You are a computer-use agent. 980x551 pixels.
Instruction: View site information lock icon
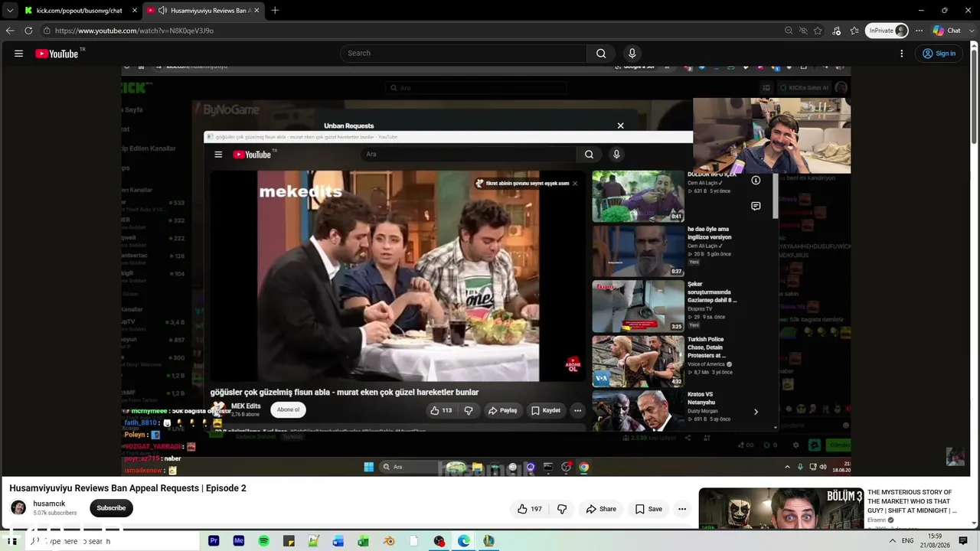[47, 31]
